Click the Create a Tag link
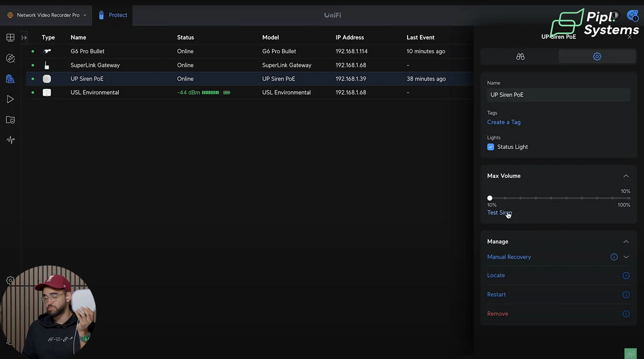644x359 pixels. click(x=504, y=122)
